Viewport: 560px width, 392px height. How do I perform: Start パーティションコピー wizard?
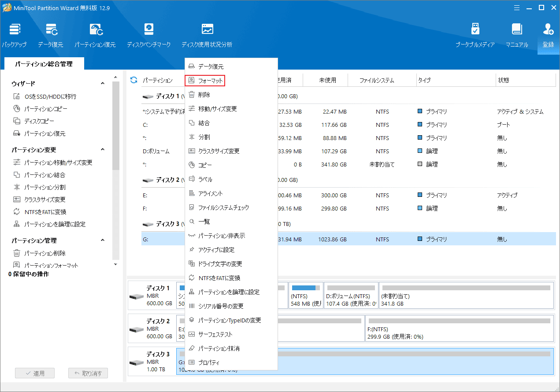coord(40,109)
